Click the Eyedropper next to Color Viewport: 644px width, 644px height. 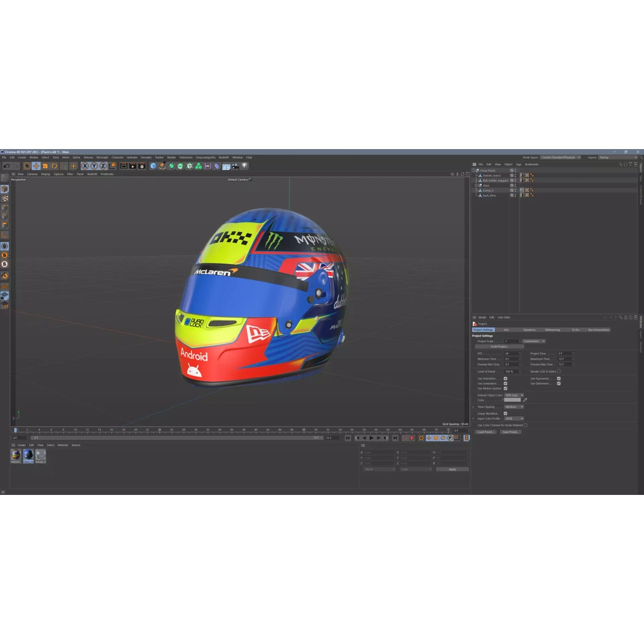coord(525,400)
